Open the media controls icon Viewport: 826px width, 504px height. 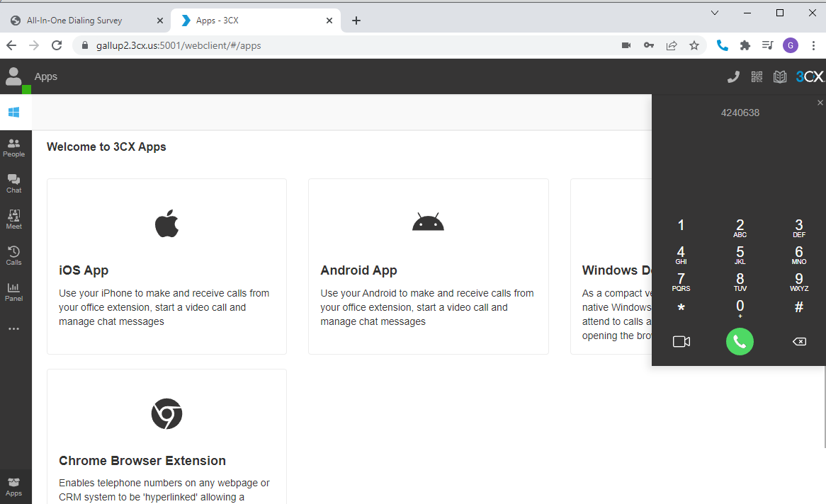pos(767,46)
